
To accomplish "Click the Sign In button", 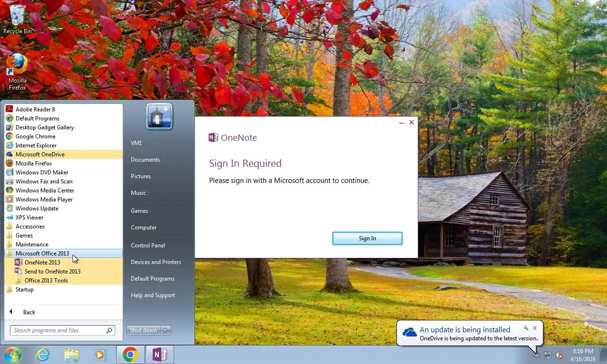I will 368,238.
